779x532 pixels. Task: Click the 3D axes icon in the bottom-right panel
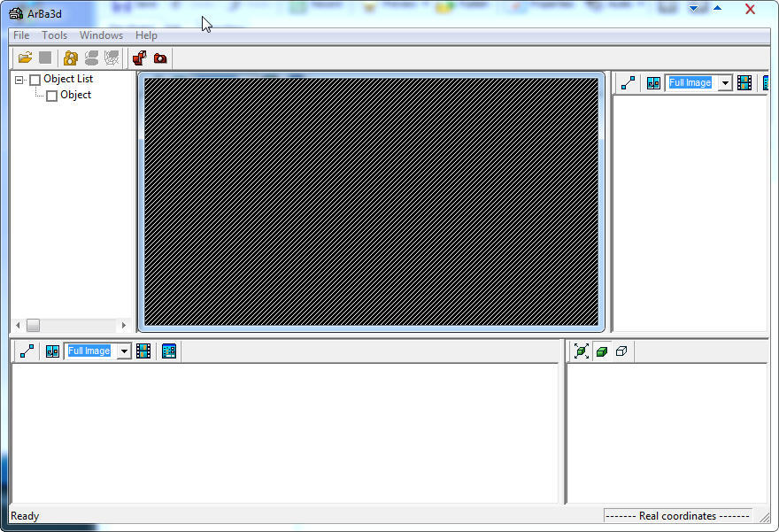[x=582, y=351]
